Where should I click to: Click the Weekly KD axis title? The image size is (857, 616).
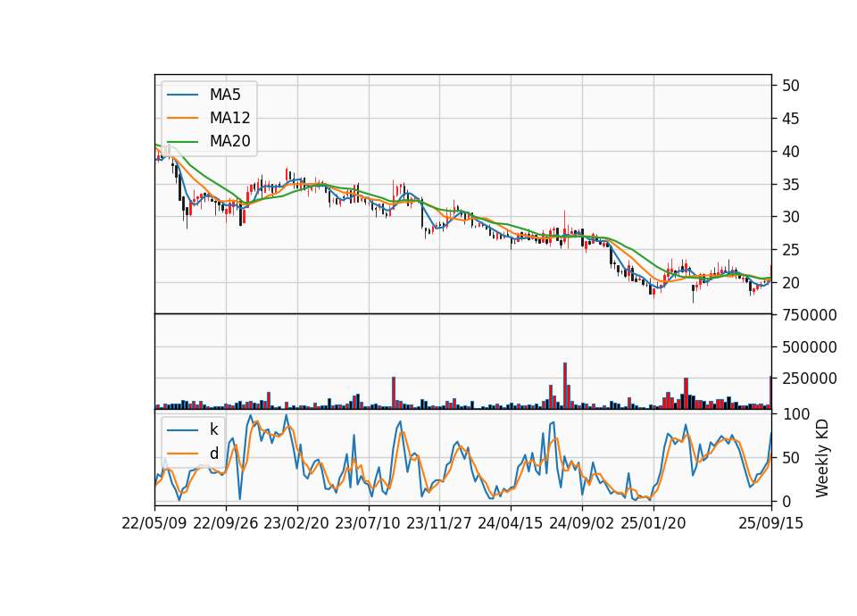[x=822, y=459]
